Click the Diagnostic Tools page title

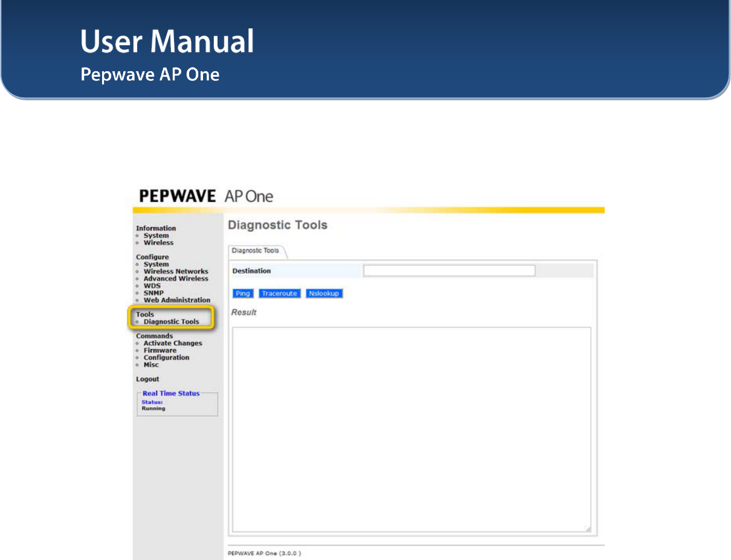point(277,225)
